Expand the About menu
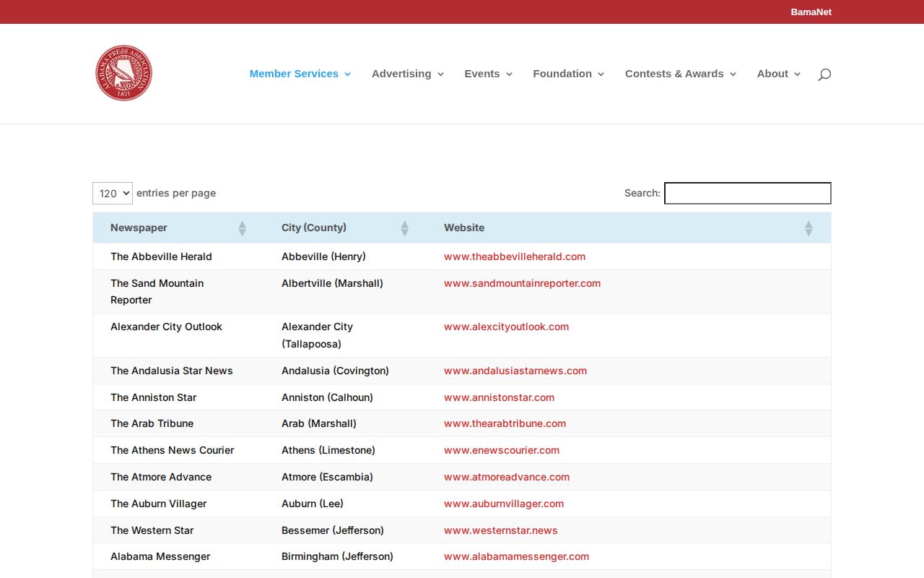The image size is (924, 578). click(x=779, y=74)
